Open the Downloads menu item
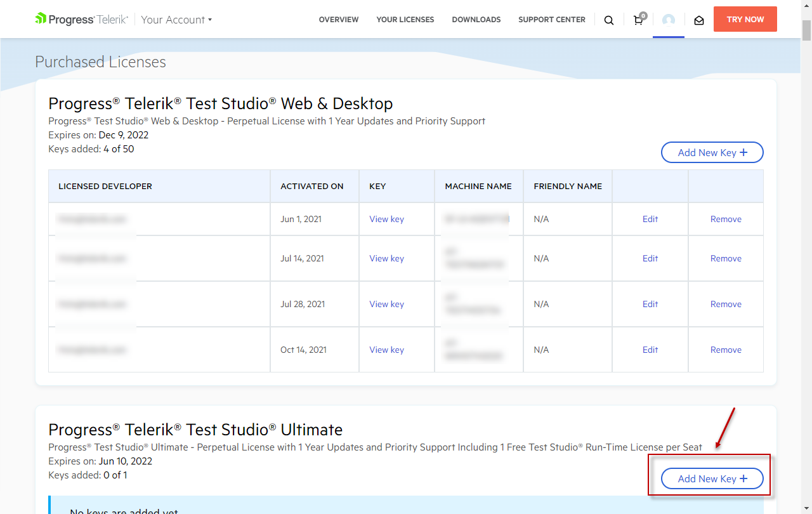Viewport: 812px width, 514px height. pos(476,20)
